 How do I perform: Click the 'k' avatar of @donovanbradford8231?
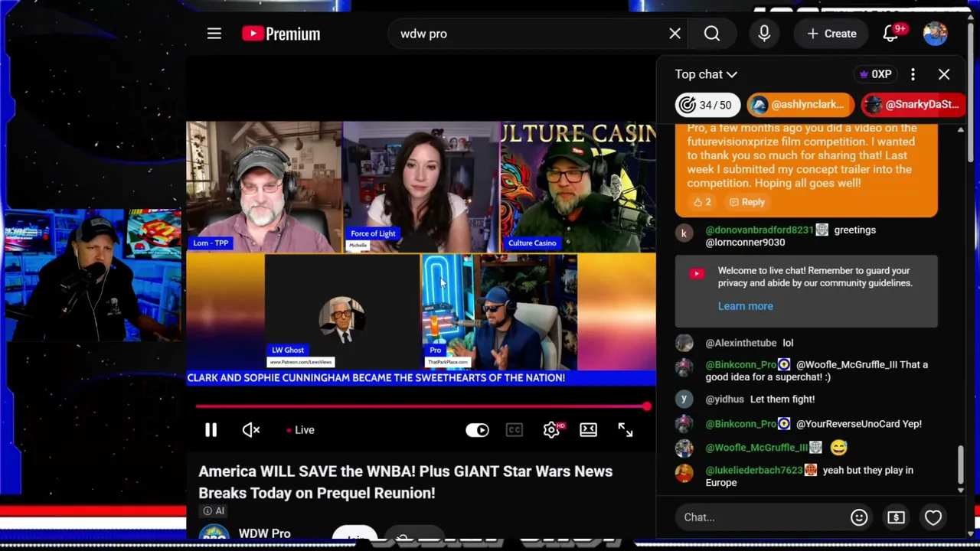[x=684, y=233]
